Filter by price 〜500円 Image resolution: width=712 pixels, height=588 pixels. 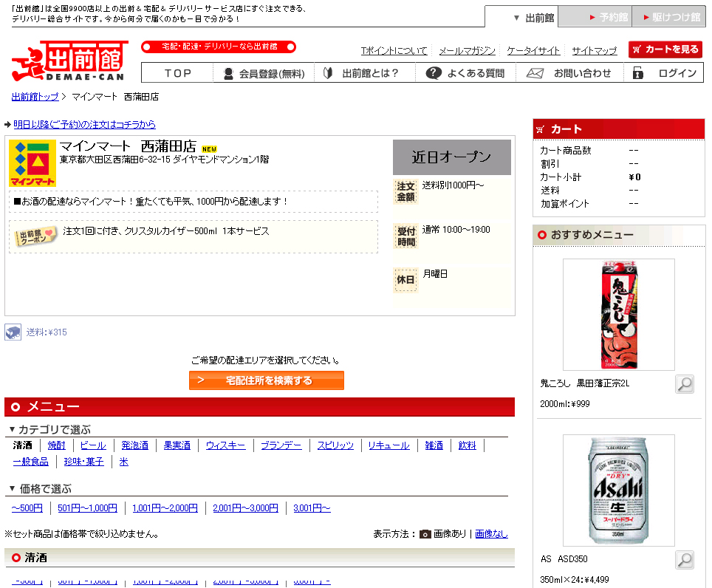(27, 508)
